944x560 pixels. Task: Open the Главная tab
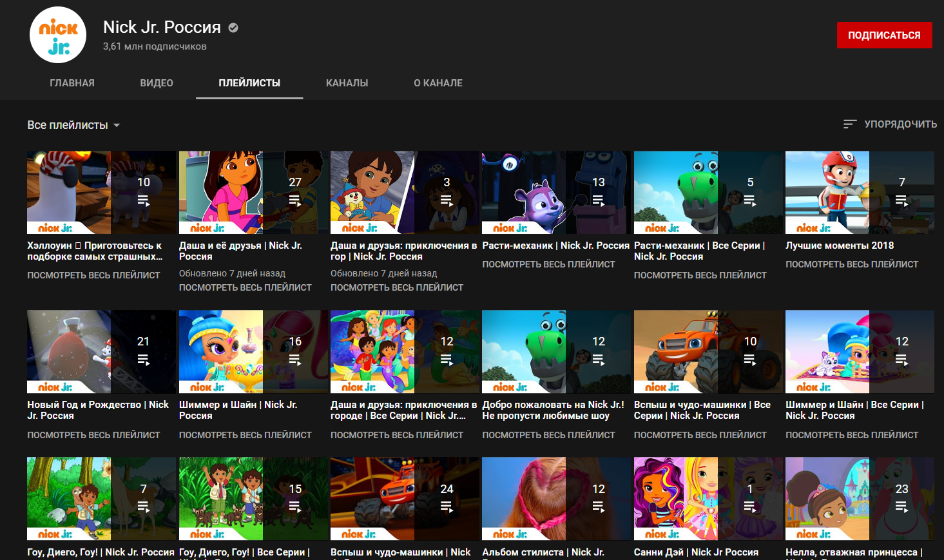[x=72, y=83]
